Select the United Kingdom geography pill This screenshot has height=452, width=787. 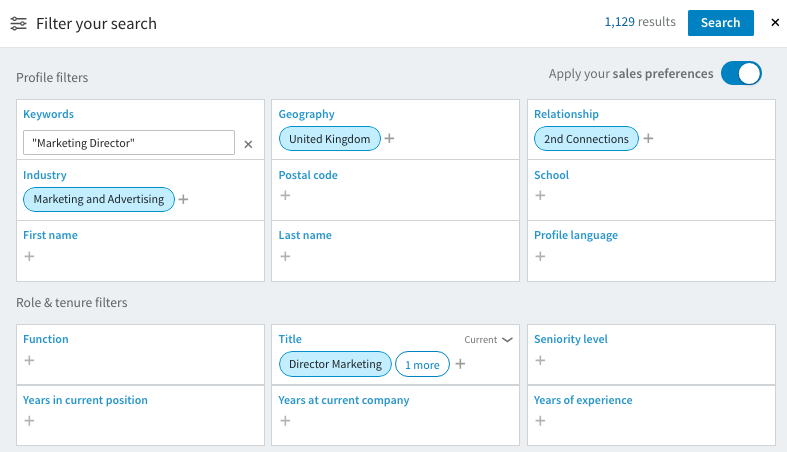click(329, 139)
